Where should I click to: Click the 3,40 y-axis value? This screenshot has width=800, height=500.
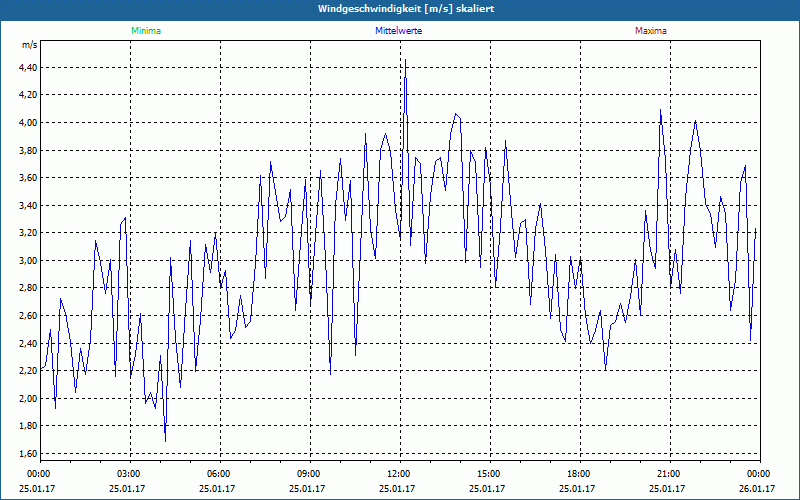tap(29, 205)
